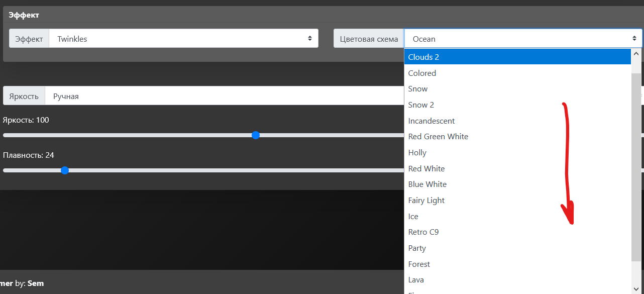Select the Snow option
Screen dimensions: 644x294
418,89
